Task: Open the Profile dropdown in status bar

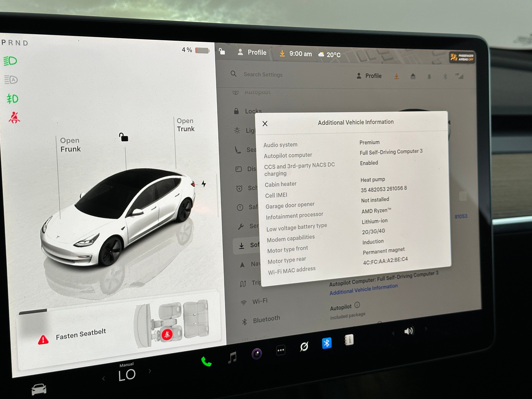Action: point(252,52)
